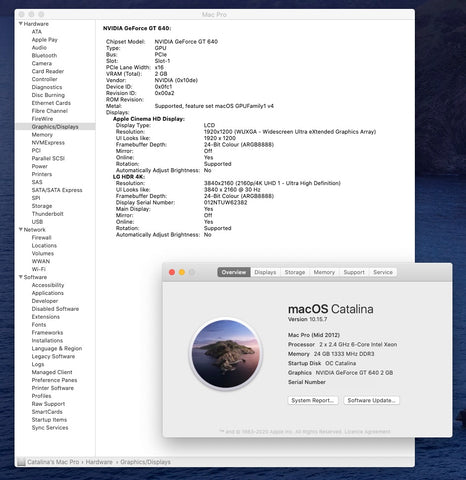Screen dimensions: 466x480
Task: Open Ethernet Cards entry
Action: (x=51, y=103)
